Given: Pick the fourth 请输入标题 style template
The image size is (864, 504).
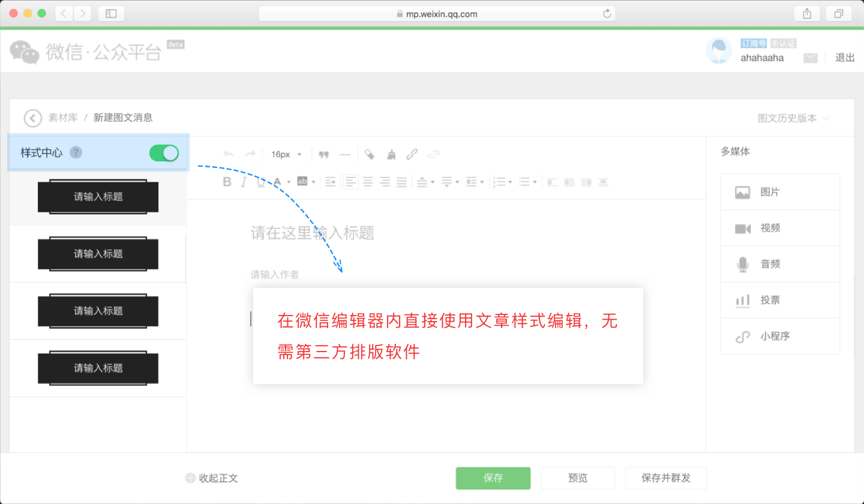Looking at the screenshot, I should (x=98, y=368).
